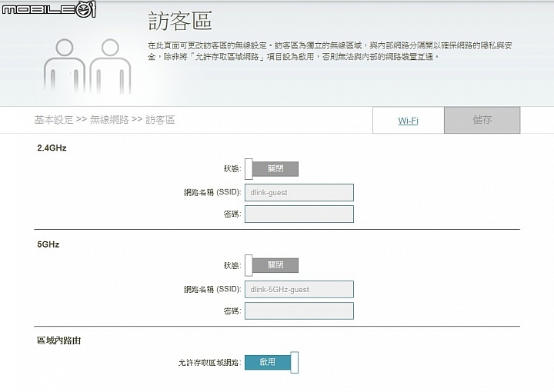Click the right figure in people icon
The image size is (554, 392).
coord(110,66)
